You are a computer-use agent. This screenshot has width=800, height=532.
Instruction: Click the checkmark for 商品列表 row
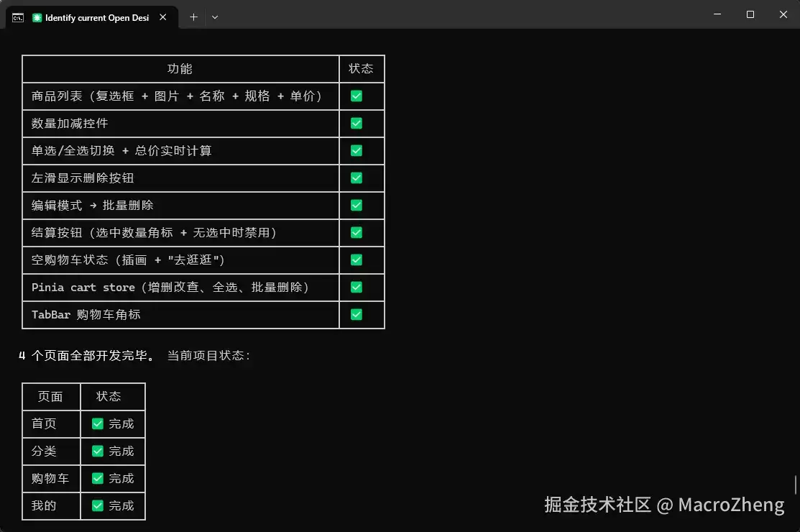tap(356, 96)
